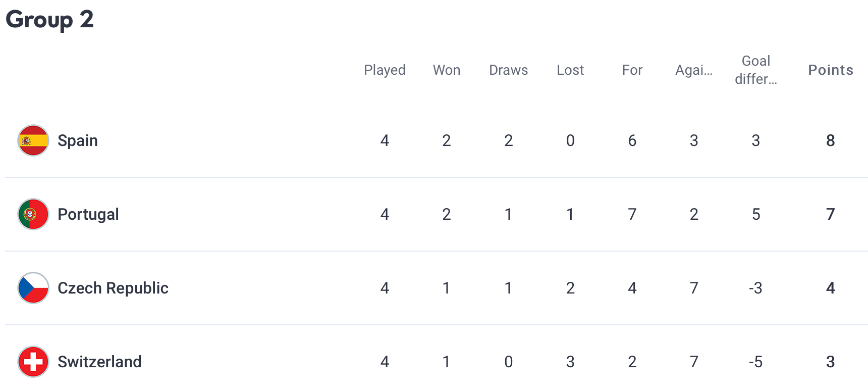Click the Spain flag icon
Screen dimensions: 868x390
[33, 140]
